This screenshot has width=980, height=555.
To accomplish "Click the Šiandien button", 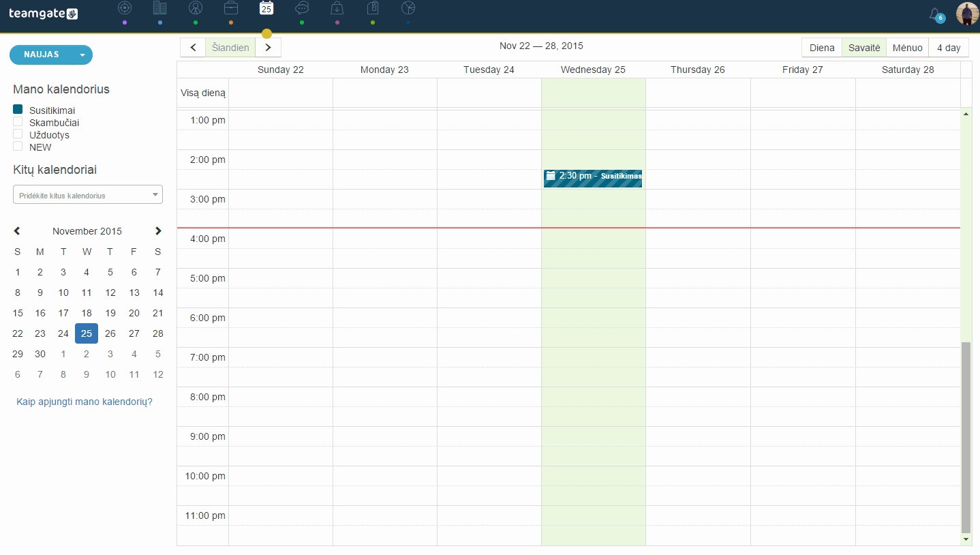I will [230, 48].
